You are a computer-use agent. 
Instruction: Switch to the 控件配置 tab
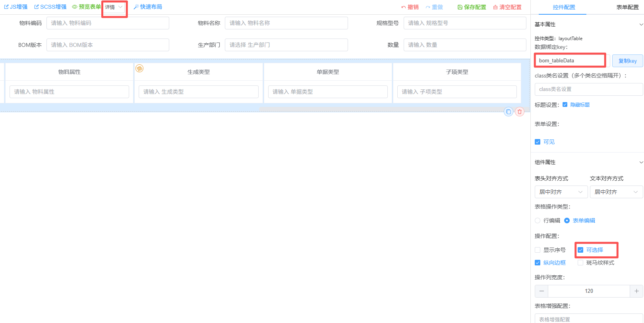[x=564, y=7]
